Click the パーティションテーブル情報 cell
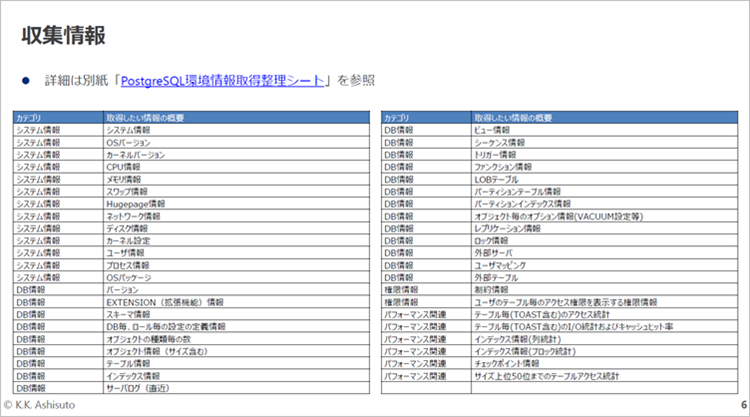This screenshot has width=750, height=417. (x=605, y=192)
